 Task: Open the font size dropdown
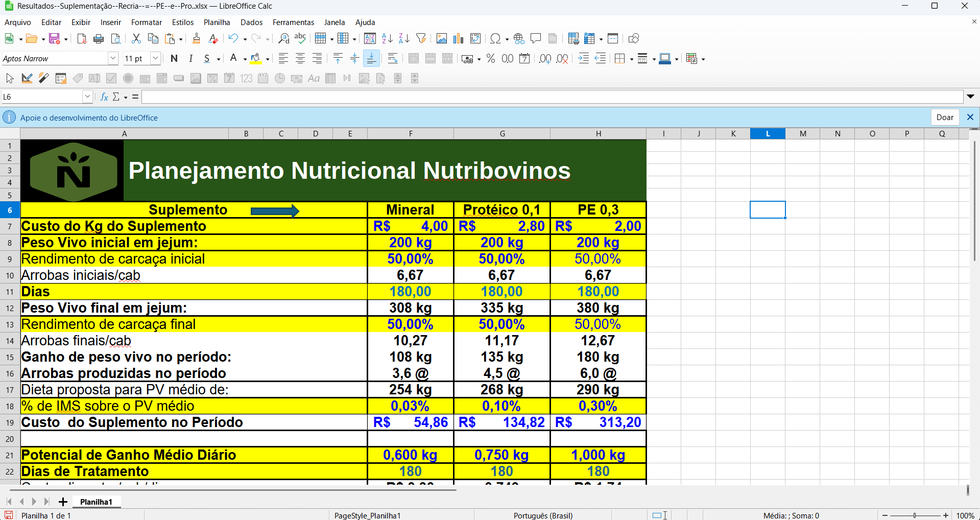(x=156, y=59)
